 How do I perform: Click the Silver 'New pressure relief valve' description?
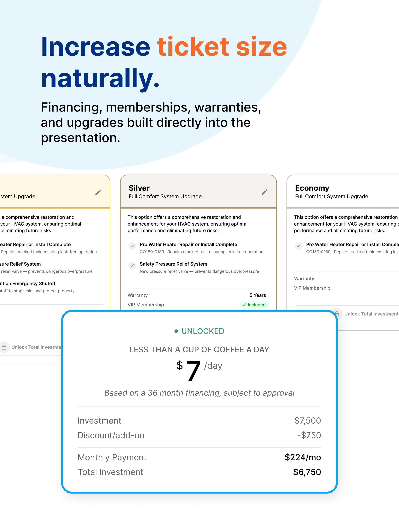(x=199, y=271)
